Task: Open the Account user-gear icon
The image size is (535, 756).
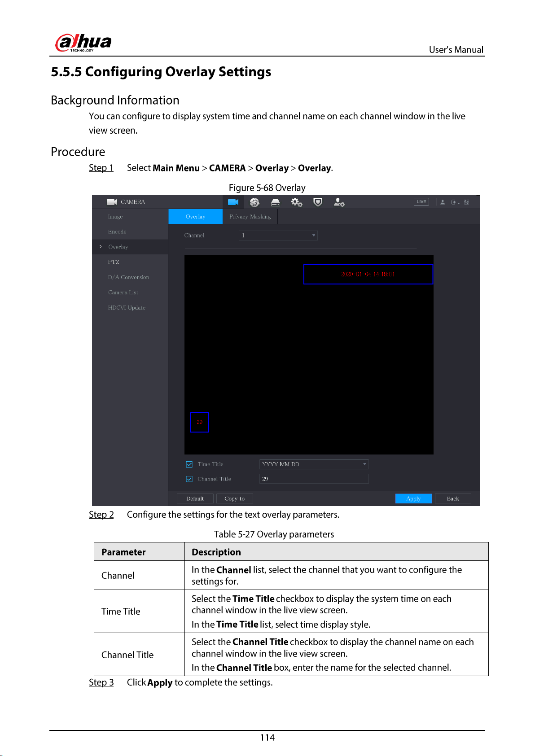Action: click(x=339, y=202)
